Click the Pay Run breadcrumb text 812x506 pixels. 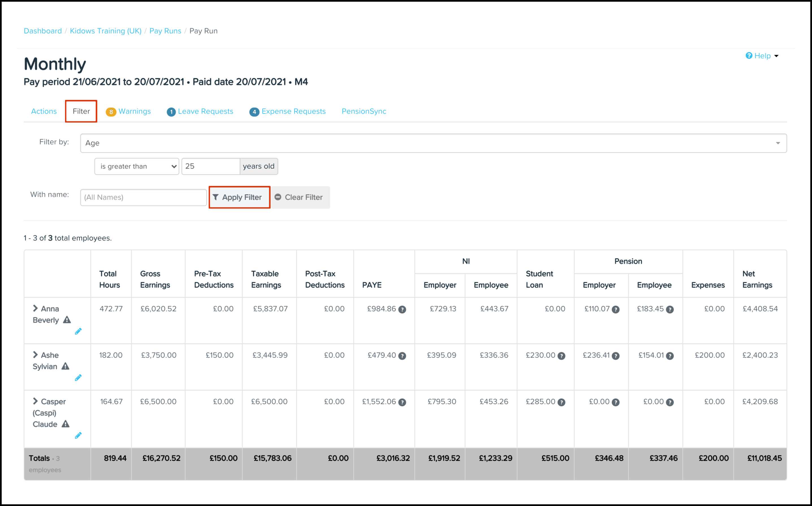tap(203, 31)
